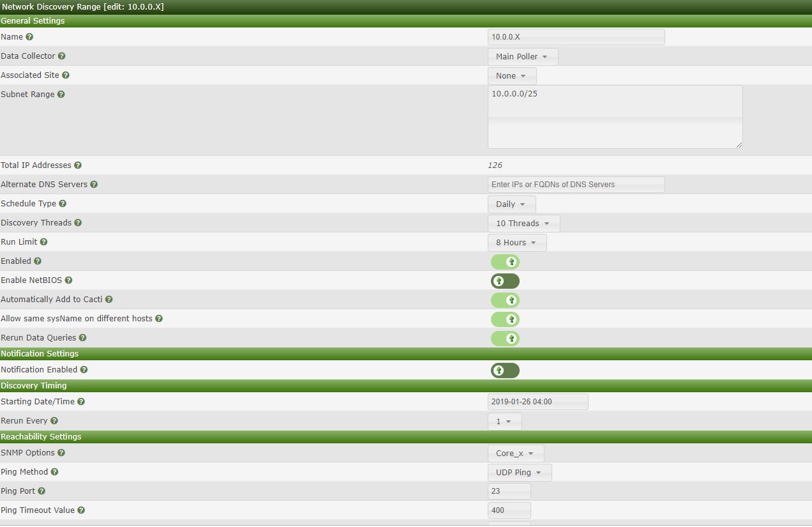Change the Schedule Type dropdown
Image resolution: width=812 pixels, height=527 pixels.
click(x=511, y=204)
